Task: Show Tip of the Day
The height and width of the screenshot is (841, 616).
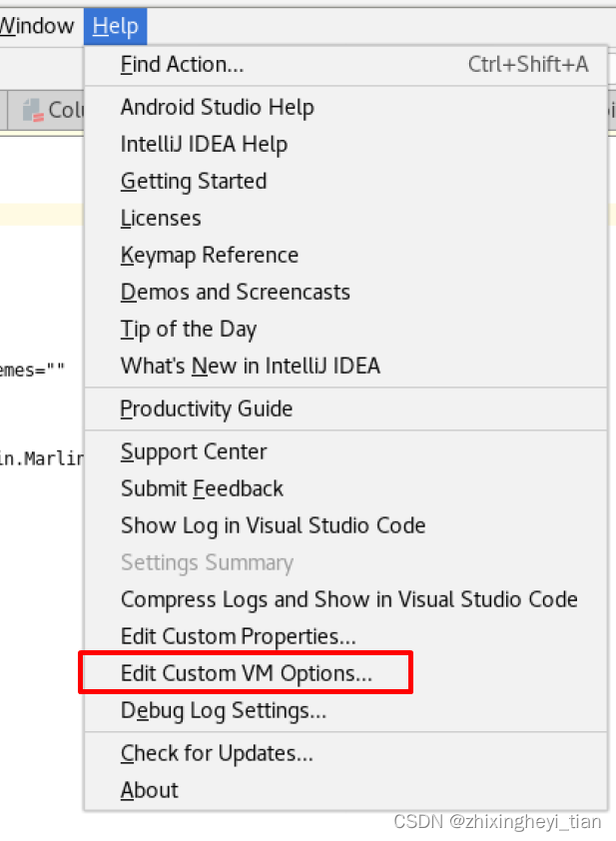Action: [x=345, y=330]
